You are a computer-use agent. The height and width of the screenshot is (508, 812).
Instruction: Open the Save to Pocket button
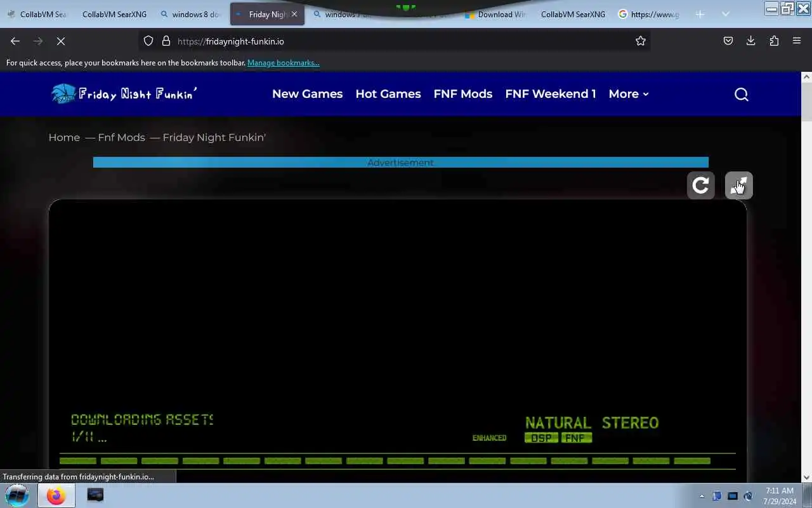[x=728, y=41]
